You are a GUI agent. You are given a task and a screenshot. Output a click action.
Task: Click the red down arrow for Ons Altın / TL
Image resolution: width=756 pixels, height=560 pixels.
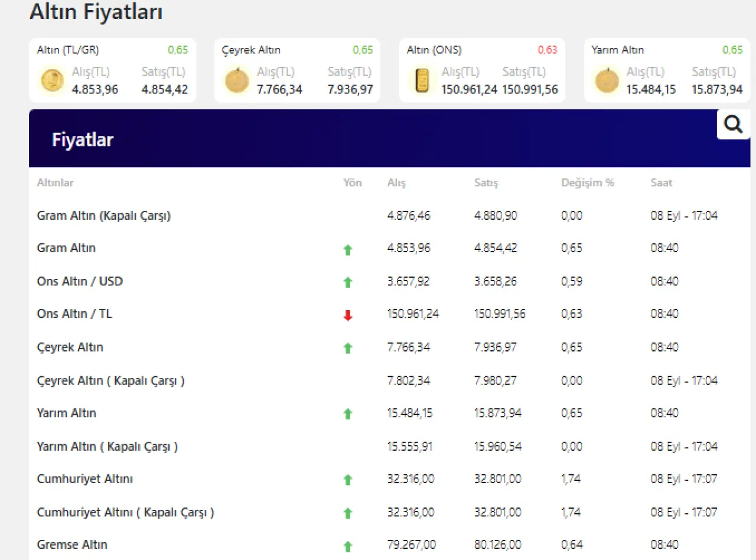[348, 315]
